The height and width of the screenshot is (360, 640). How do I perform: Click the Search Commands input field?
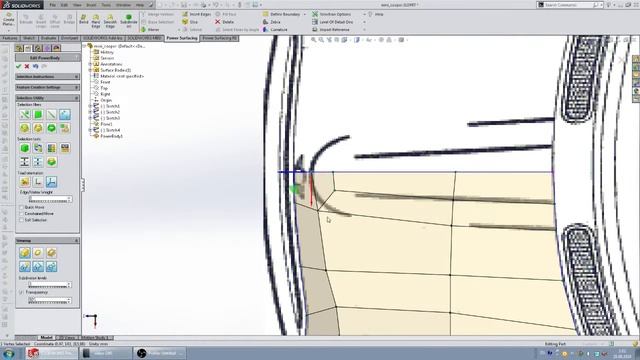pos(570,5)
